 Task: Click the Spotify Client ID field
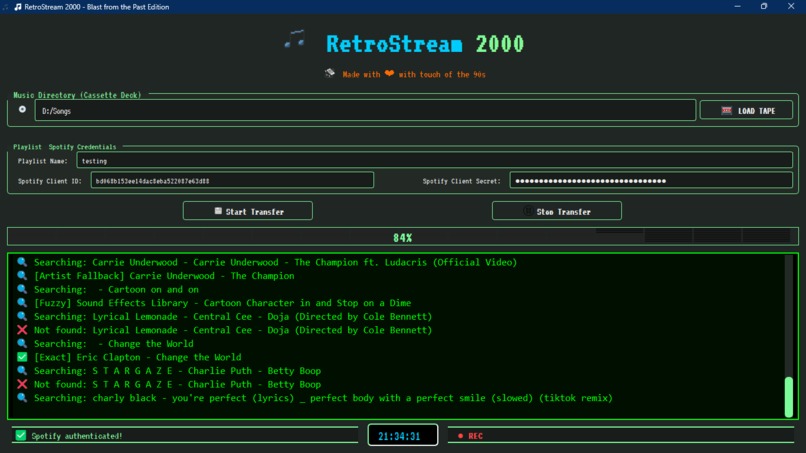232,180
